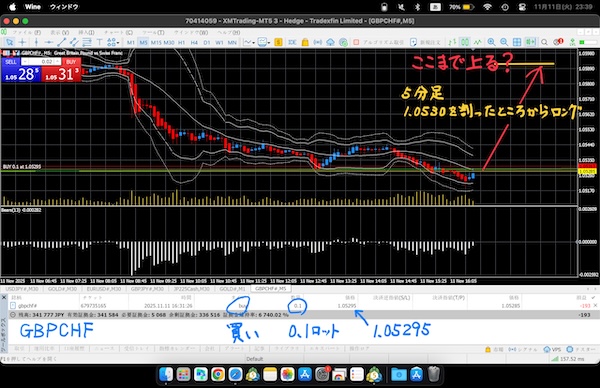Viewport: 600px width, 388px height.
Task: Switch chart to M15 timeframe
Action: pos(156,42)
